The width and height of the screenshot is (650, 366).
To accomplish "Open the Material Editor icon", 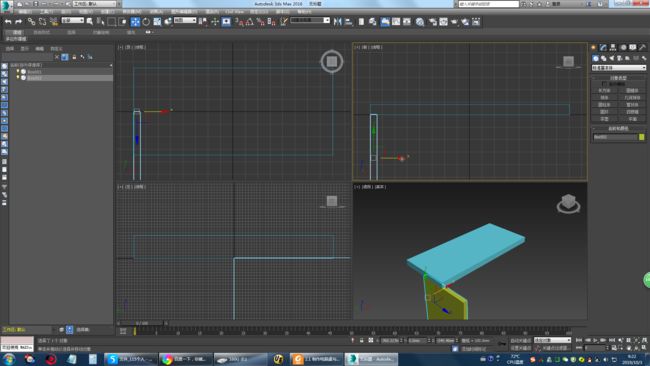I will 420,22.
